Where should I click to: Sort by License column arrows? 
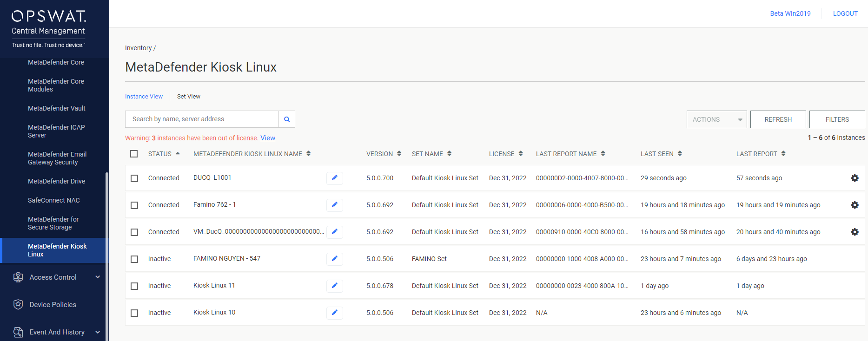coord(521,154)
